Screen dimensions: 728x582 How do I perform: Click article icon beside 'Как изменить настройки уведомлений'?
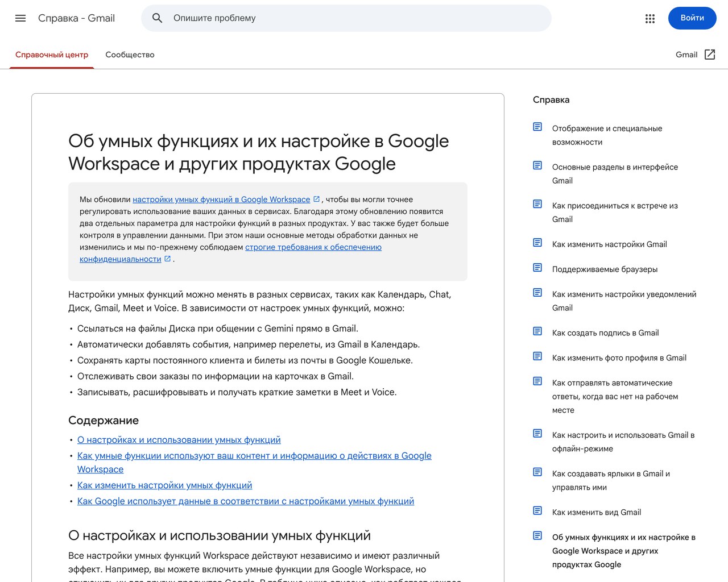[x=537, y=293]
